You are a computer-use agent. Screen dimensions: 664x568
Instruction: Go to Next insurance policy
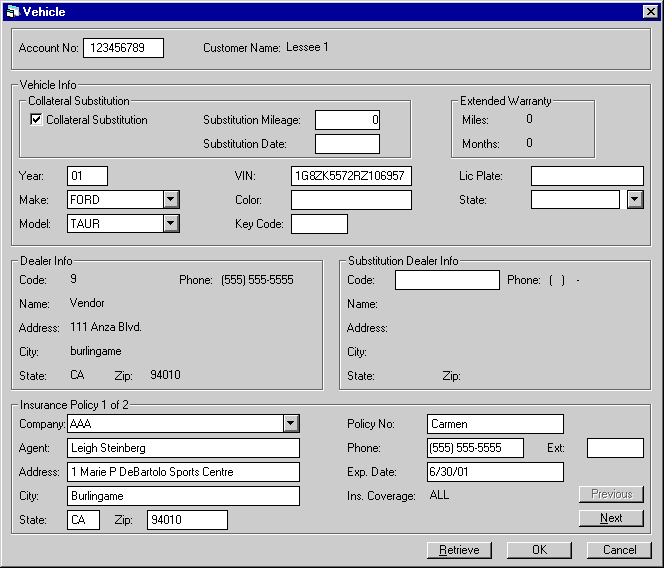[x=611, y=518]
